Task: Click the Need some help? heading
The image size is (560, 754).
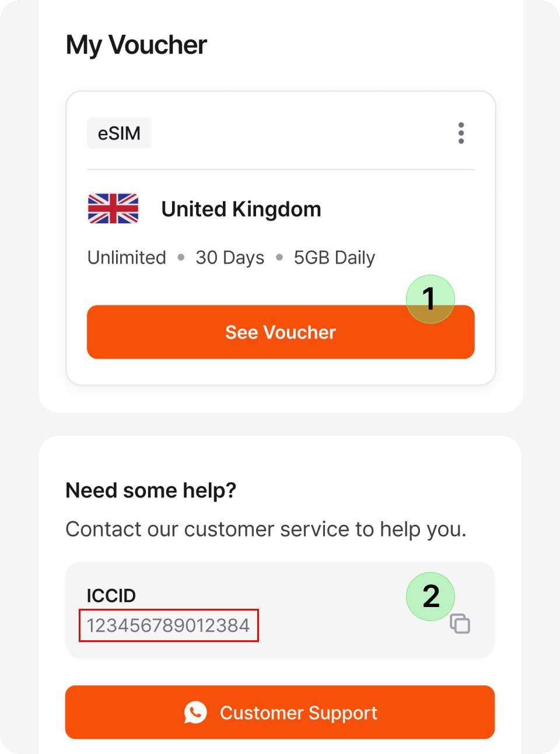Action: (x=150, y=490)
